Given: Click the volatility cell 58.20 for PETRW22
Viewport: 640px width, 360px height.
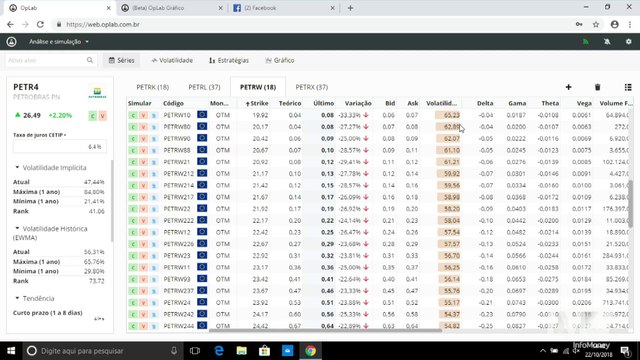Looking at the screenshot, I should pos(448,209).
